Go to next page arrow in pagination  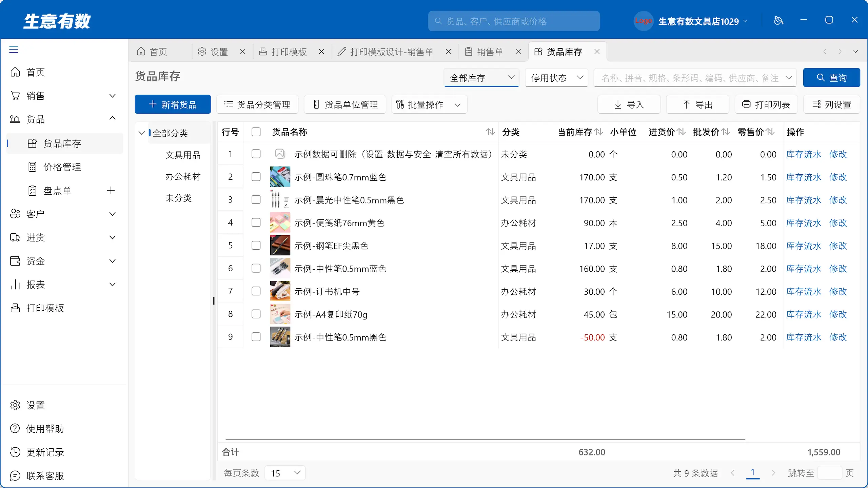773,473
